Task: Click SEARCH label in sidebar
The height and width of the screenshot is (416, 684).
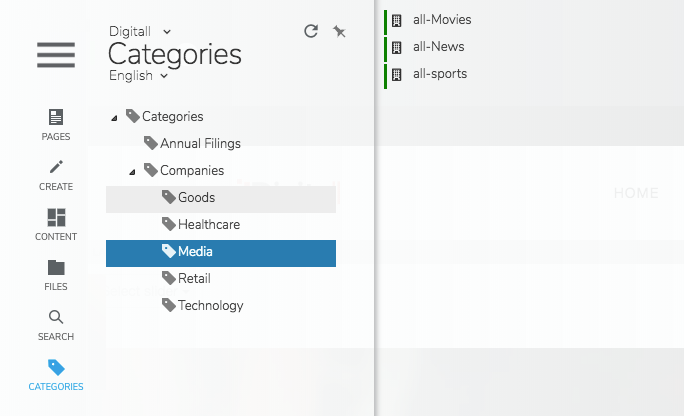Action: coord(56,337)
